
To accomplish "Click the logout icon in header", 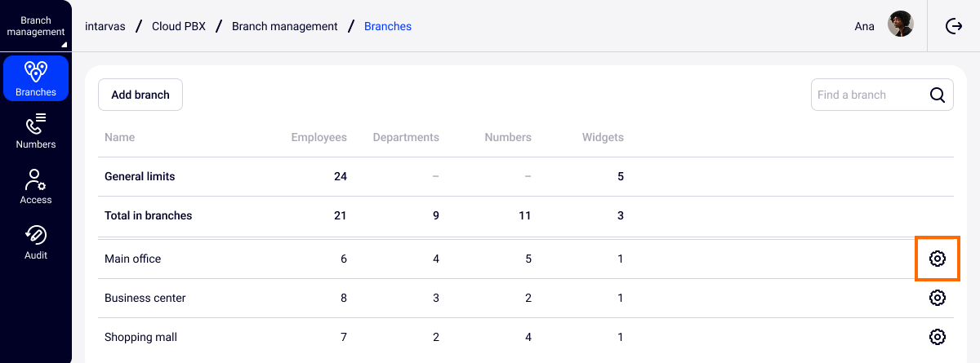I will (954, 26).
